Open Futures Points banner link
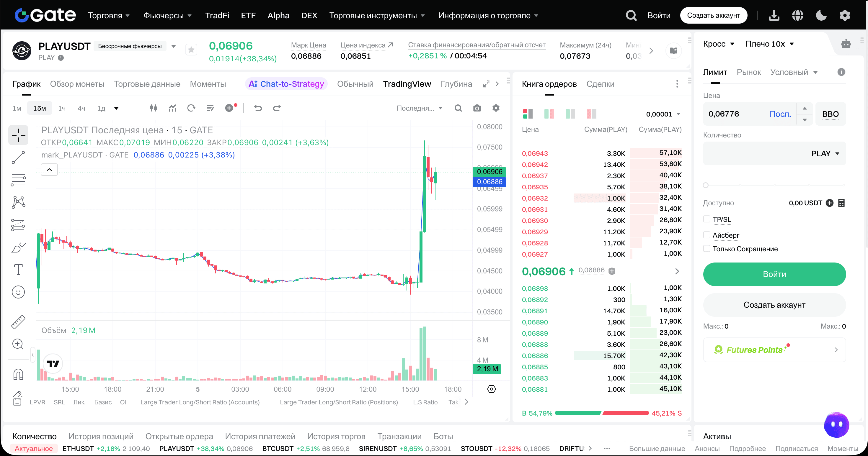 click(774, 350)
